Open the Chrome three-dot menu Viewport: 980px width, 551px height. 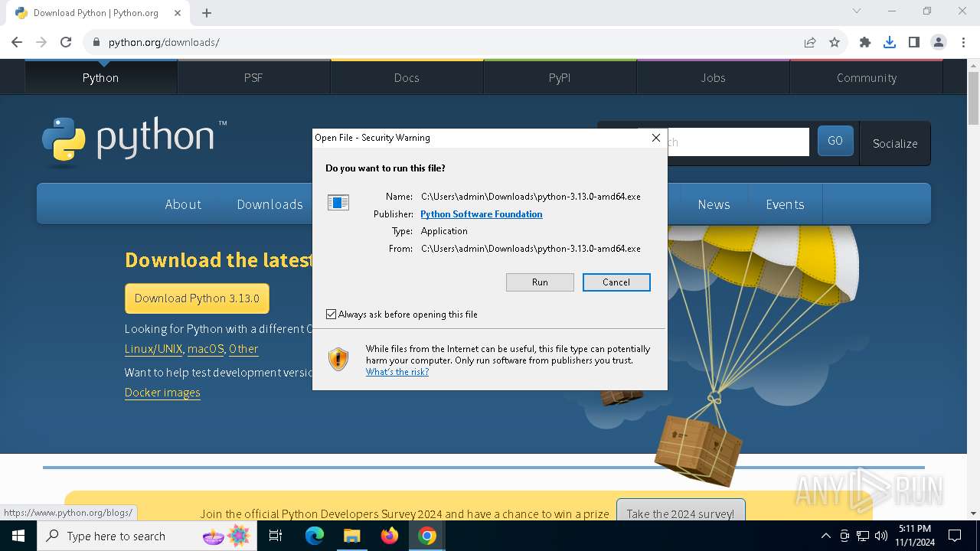tap(963, 42)
